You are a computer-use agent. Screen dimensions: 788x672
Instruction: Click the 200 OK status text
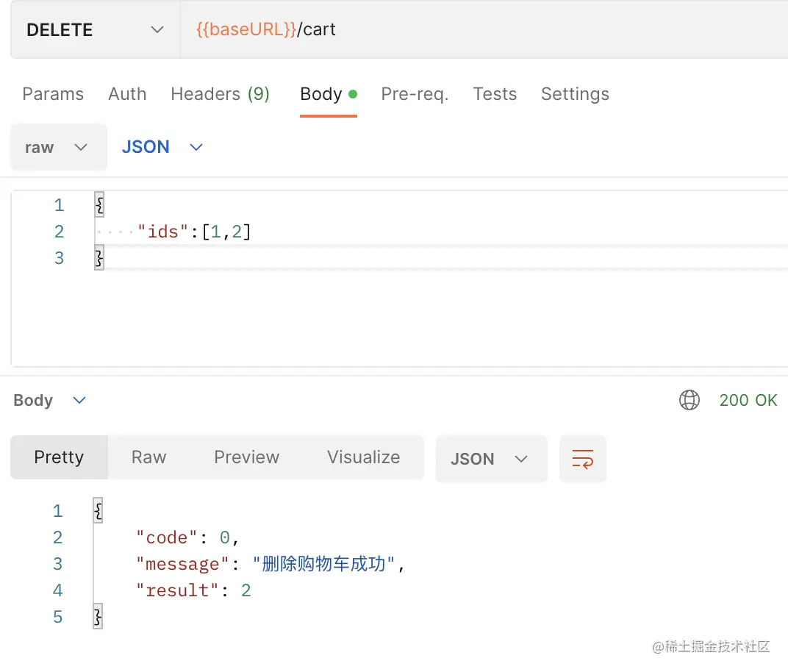tap(748, 400)
